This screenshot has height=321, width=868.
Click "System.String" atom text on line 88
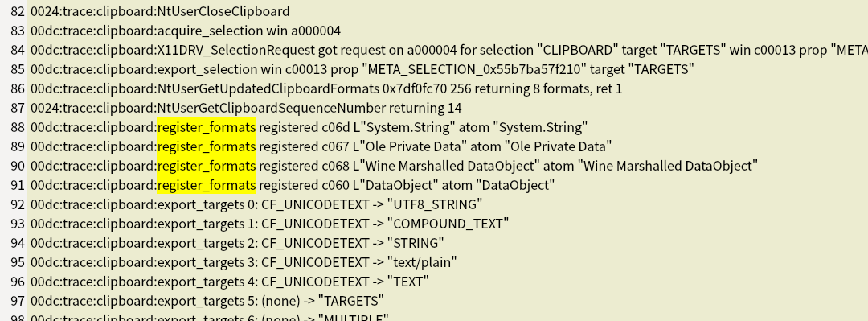(x=541, y=127)
